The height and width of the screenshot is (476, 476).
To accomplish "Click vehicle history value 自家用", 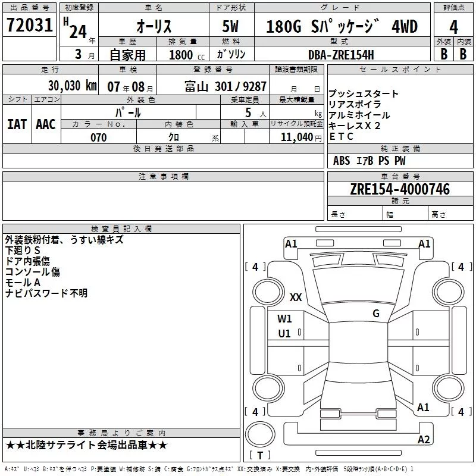I will 127,55.
